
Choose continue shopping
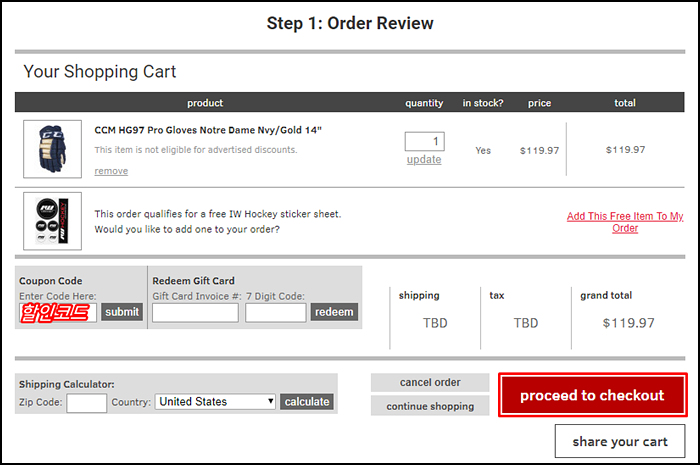(430, 406)
